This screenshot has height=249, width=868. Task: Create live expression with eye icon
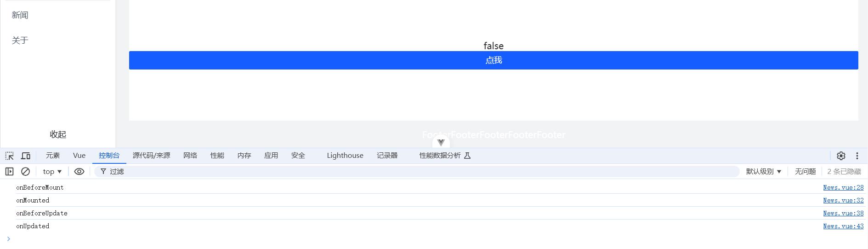(x=79, y=171)
